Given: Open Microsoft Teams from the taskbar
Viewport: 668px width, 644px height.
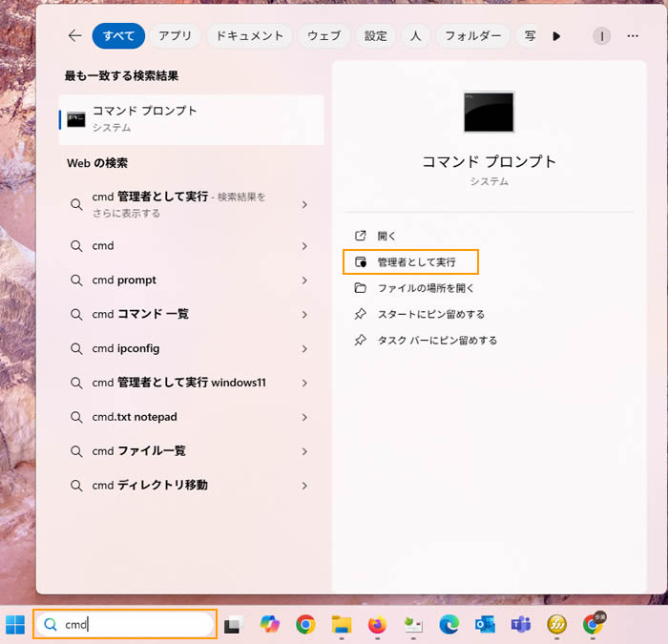Looking at the screenshot, I should [520, 625].
